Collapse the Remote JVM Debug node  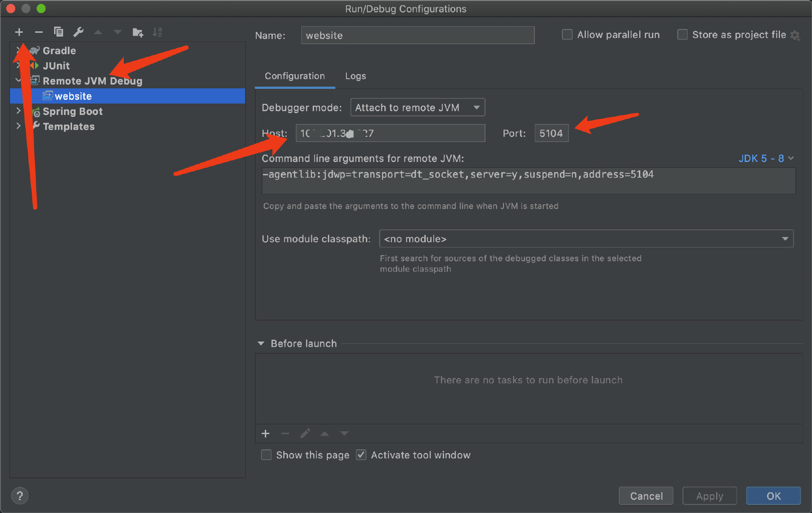tap(19, 80)
